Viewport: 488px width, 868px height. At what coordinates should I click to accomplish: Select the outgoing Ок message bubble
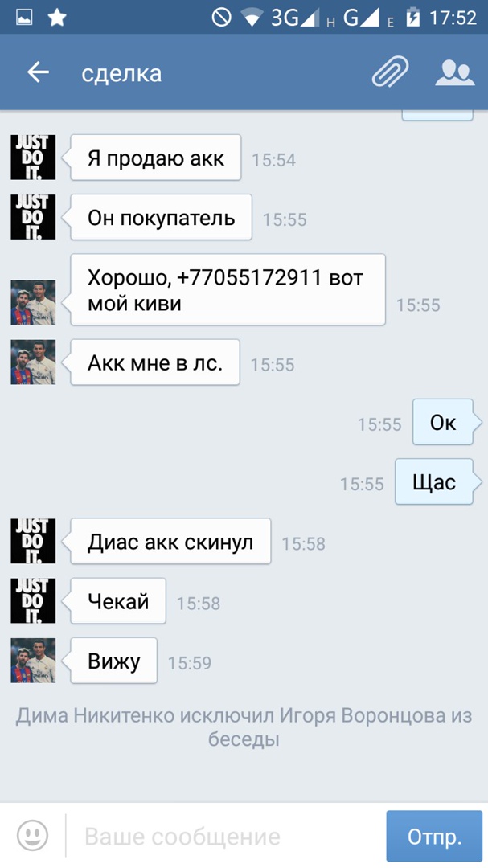(443, 423)
